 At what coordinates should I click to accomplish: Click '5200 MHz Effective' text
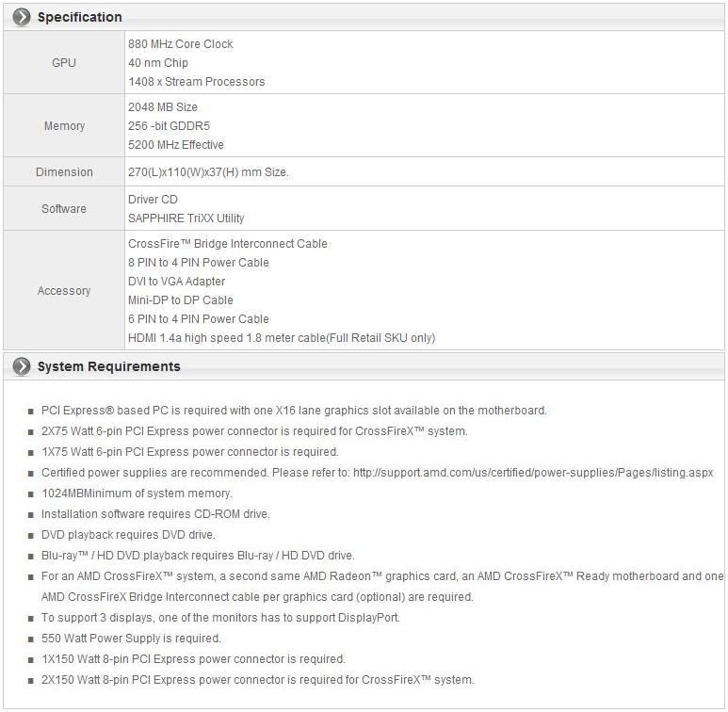pos(176,145)
